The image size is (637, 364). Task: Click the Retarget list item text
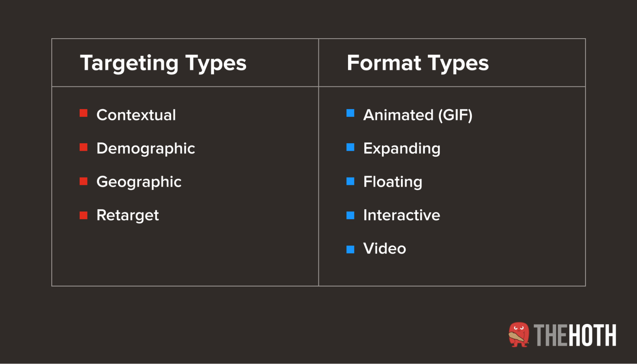click(x=127, y=216)
